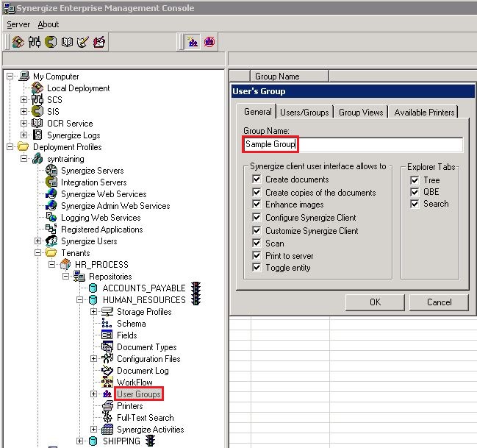Viewport: 477px width, 448px height.
Task: Click Cancel in User's Group dialog
Action: pyautogui.click(x=439, y=302)
